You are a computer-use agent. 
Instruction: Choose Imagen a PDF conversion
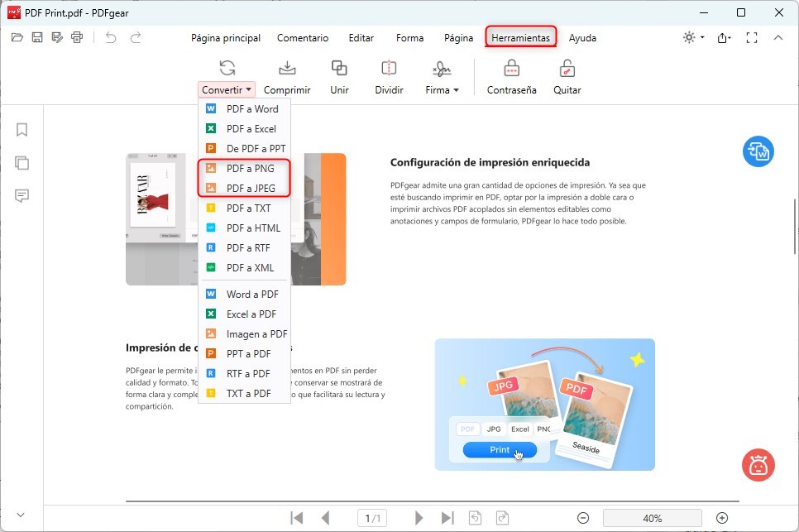click(x=244, y=333)
